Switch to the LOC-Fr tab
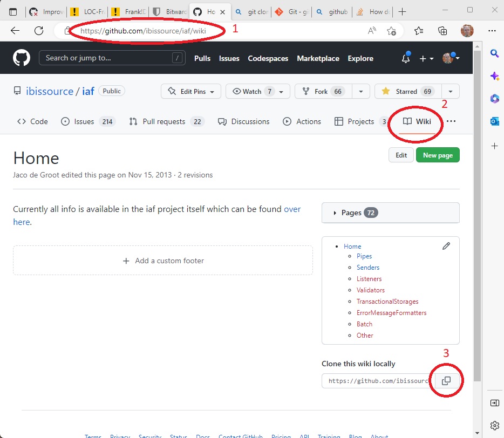This screenshot has height=438, width=504. 87,12
